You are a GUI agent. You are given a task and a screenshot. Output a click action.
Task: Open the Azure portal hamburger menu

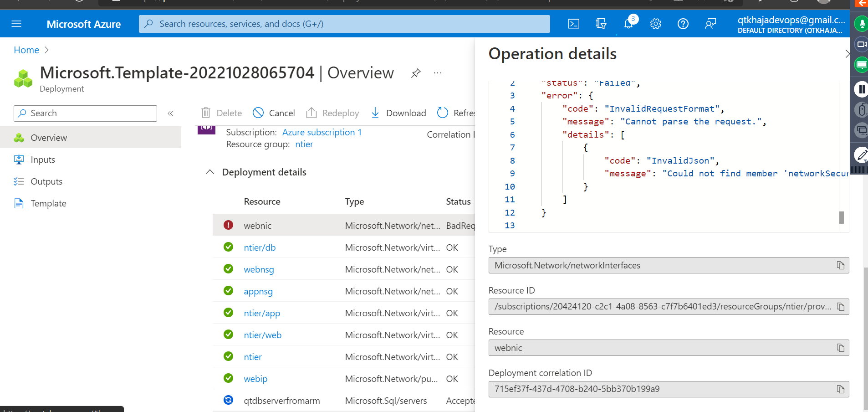click(x=16, y=24)
